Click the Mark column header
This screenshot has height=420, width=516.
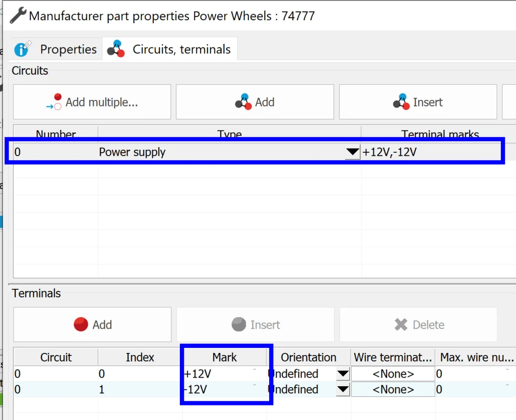pos(225,357)
